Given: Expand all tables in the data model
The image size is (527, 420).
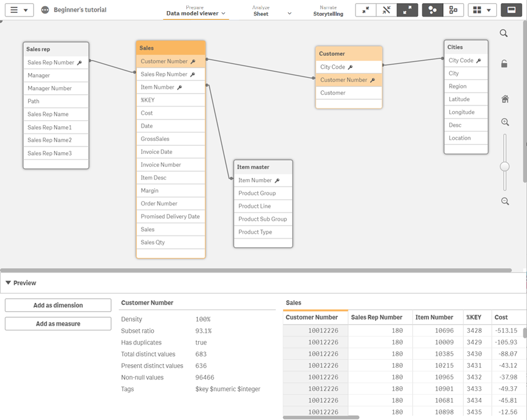Looking at the screenshot, I should [x=408, y=10].
